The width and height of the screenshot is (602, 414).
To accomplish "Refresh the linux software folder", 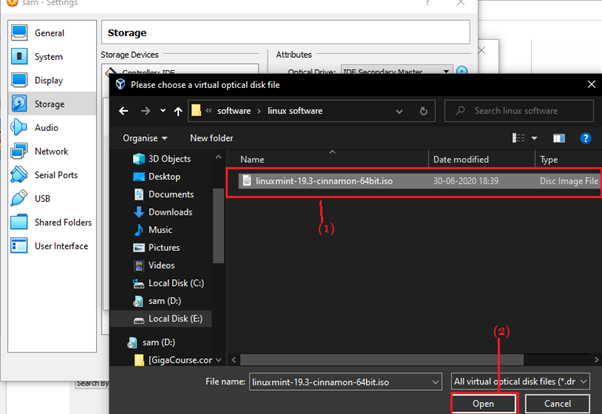I will click(x=423, y=111).
